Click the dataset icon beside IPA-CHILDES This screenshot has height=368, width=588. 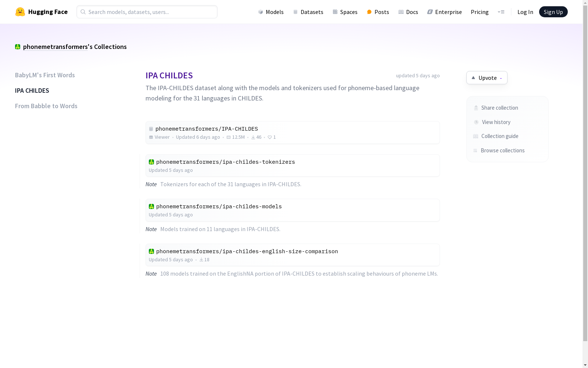pos(151,129)
